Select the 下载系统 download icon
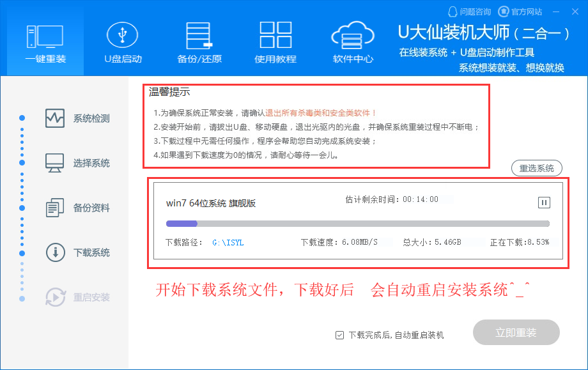Image resolution: width=588 pixels, height=370 pixels. 55,252
